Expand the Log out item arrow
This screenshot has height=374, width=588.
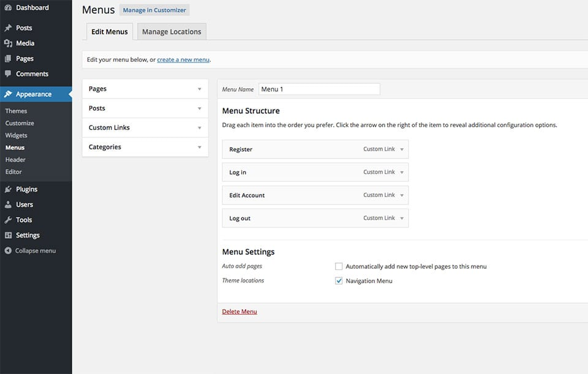402,219
